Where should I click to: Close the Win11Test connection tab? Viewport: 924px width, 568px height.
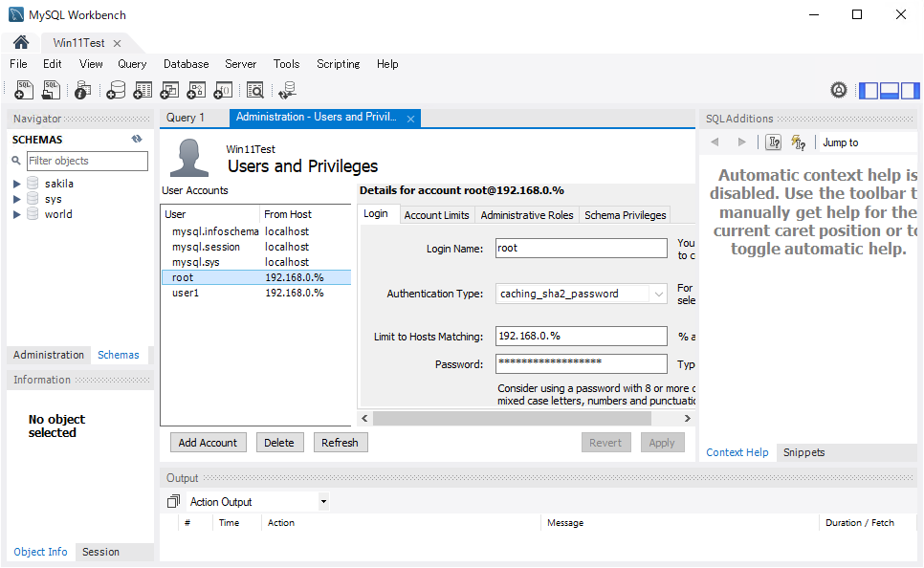[118, 44]
